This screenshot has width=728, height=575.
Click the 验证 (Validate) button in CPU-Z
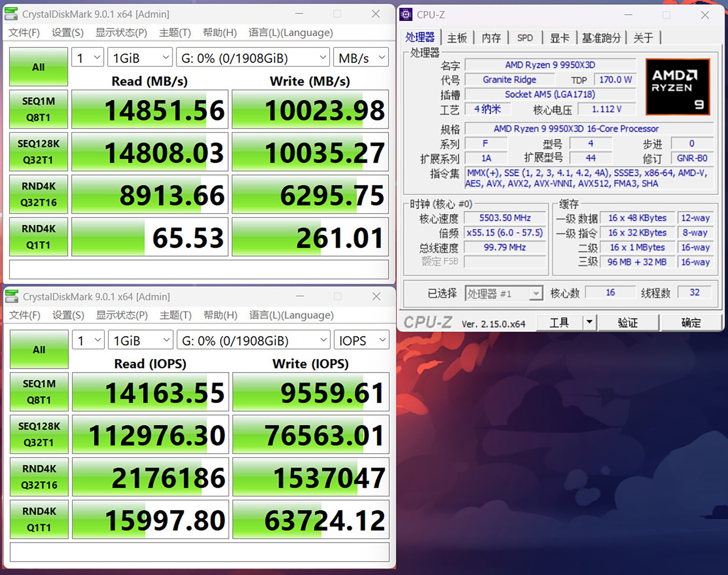628,323
